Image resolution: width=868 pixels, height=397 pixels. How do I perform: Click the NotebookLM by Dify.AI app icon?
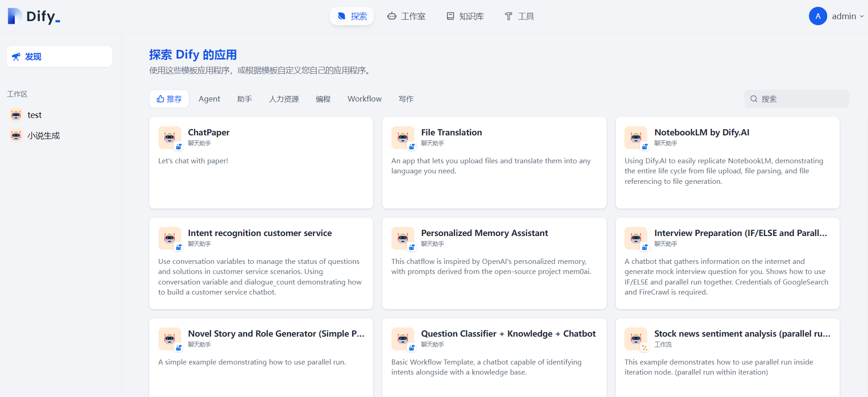(635, 137)
